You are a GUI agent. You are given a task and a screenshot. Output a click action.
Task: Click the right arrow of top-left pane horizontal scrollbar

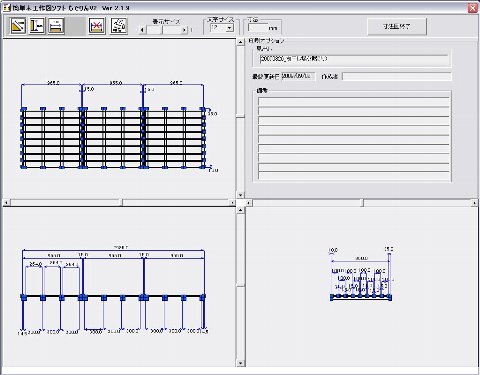coord(232,203)
